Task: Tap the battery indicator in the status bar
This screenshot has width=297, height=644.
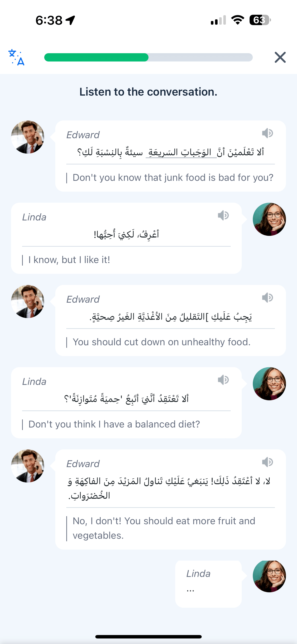Action: 260,20
